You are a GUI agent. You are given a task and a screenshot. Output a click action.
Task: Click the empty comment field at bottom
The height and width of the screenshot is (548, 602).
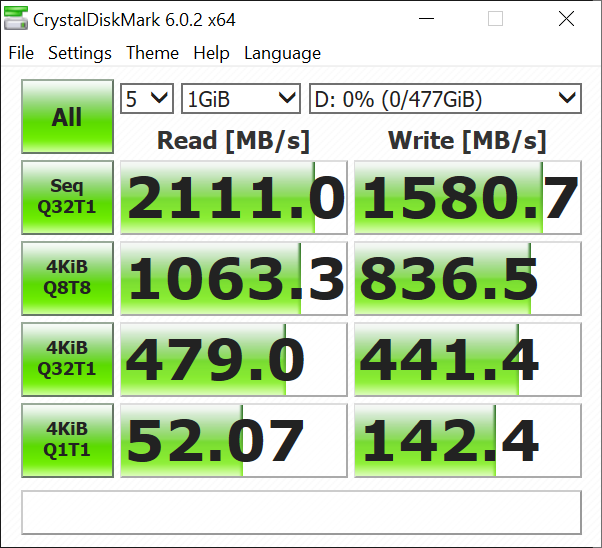coord(301,512)
